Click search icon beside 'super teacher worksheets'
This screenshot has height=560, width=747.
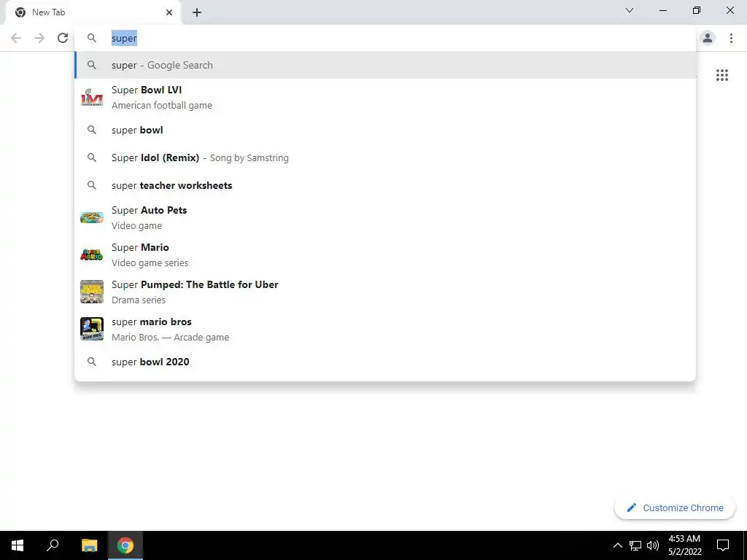point(92,185)
